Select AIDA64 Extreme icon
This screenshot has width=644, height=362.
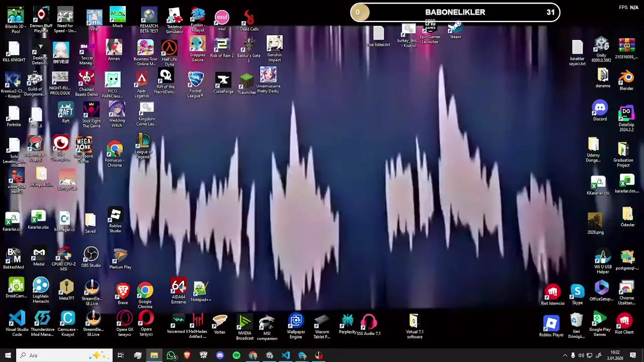coord(179,292)
